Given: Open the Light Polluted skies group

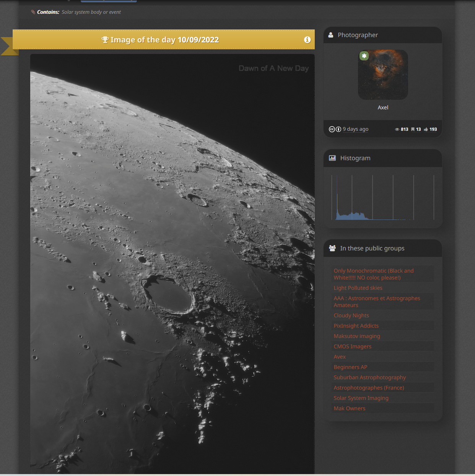Looking at the screenshot, I should pos(358,288).
